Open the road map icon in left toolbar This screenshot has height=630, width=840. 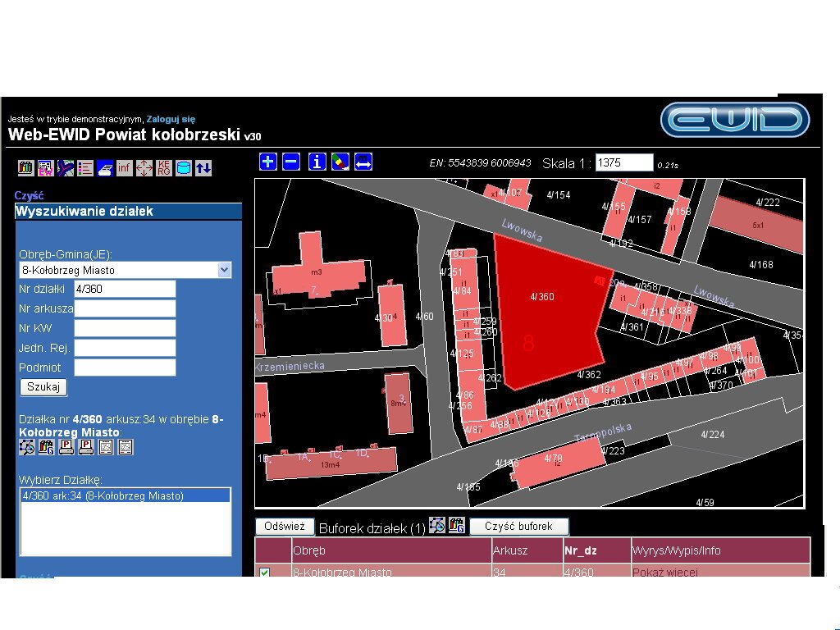click(x=66, y=168)
